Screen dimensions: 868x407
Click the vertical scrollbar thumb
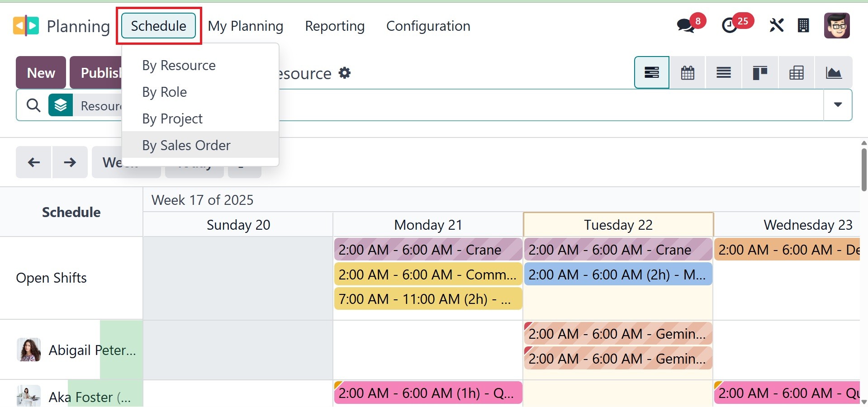click(864, 170)
